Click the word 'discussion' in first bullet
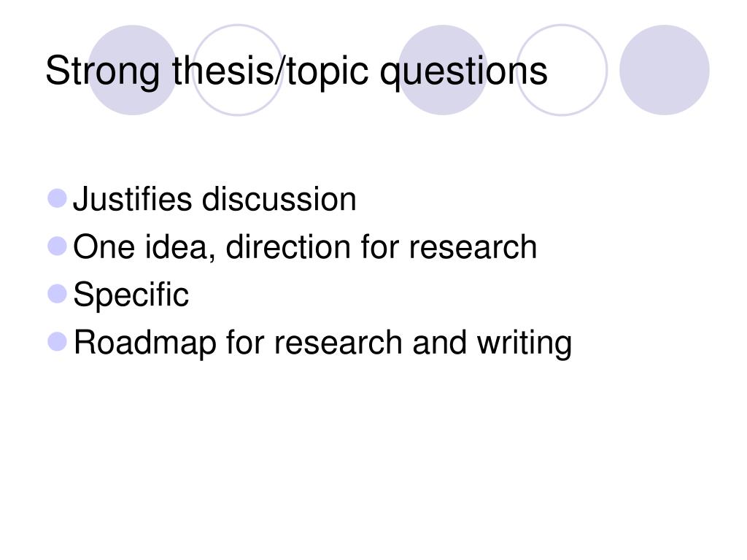 coord(279,198)
